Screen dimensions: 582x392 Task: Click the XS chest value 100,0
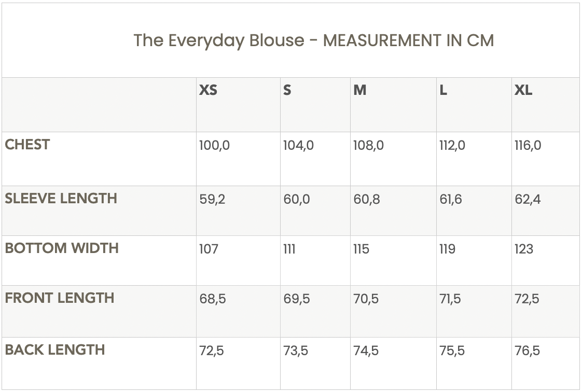click(x=214, y=146)
